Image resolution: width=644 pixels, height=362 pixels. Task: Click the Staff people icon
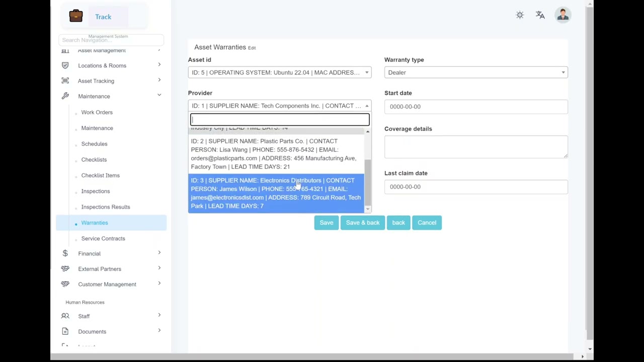pyautogui.click(x=65, y=316)
